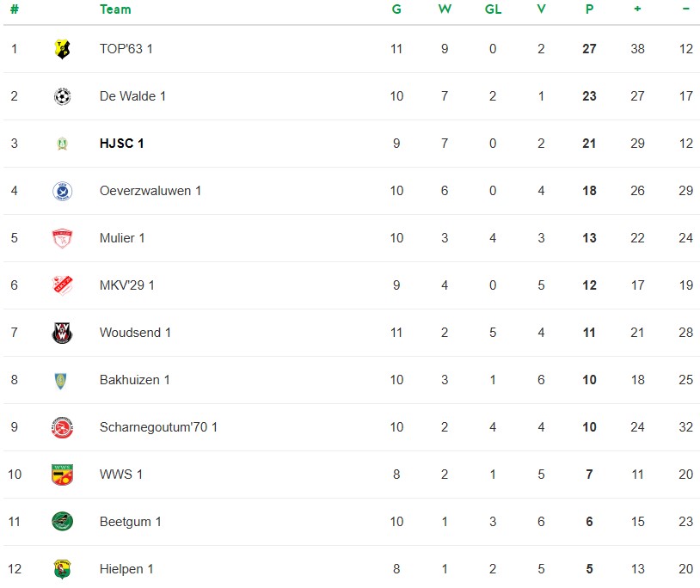Click the Woudsend club logo
The height and width of the screenshot is (588, 700).
click(62, 333)
